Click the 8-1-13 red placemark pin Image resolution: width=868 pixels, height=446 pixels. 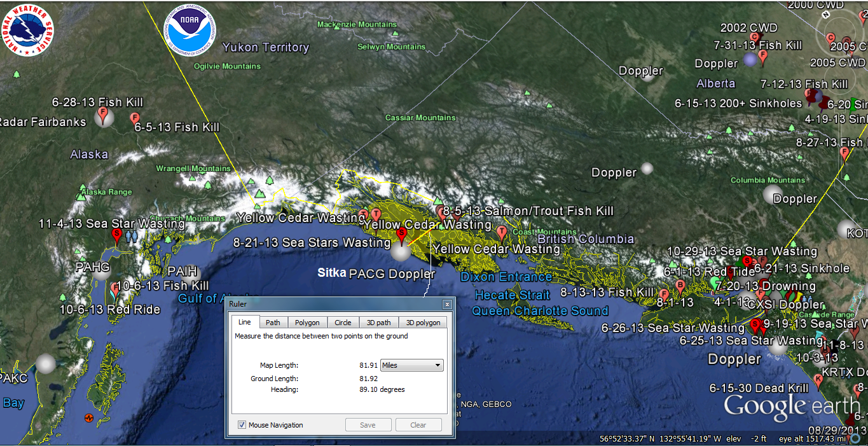pyautogui.click(x=663, y=295)
